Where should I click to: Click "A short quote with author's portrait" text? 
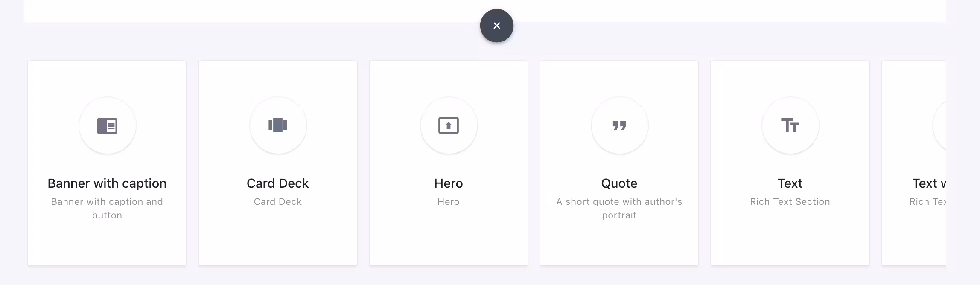tap(619, 208)
